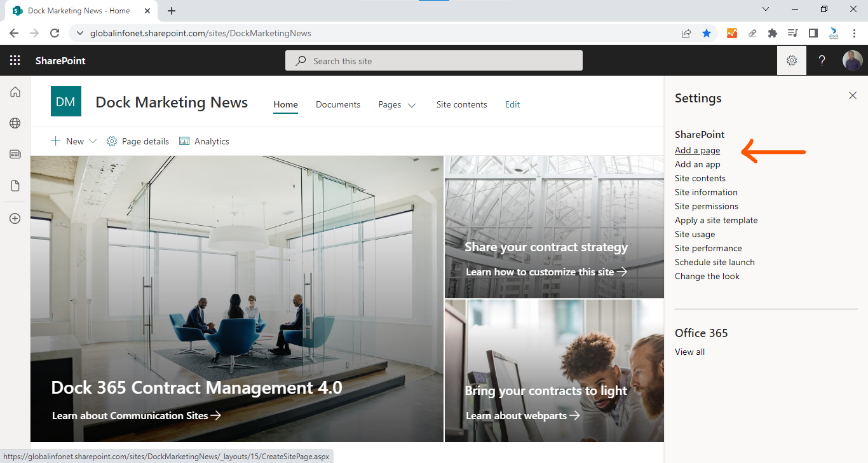Open Site contents from the navigation

point(461,104)
